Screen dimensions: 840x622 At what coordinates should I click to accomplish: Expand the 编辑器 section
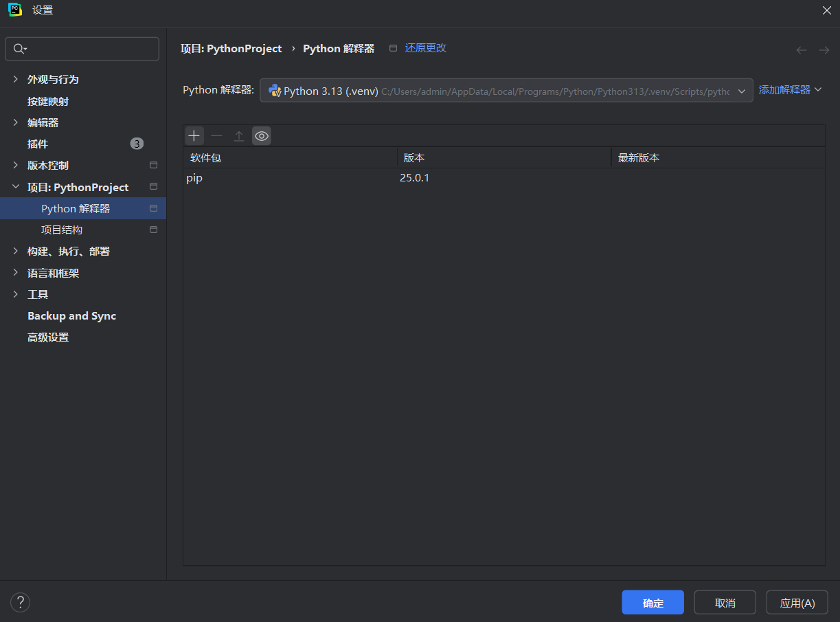(15, 122)
